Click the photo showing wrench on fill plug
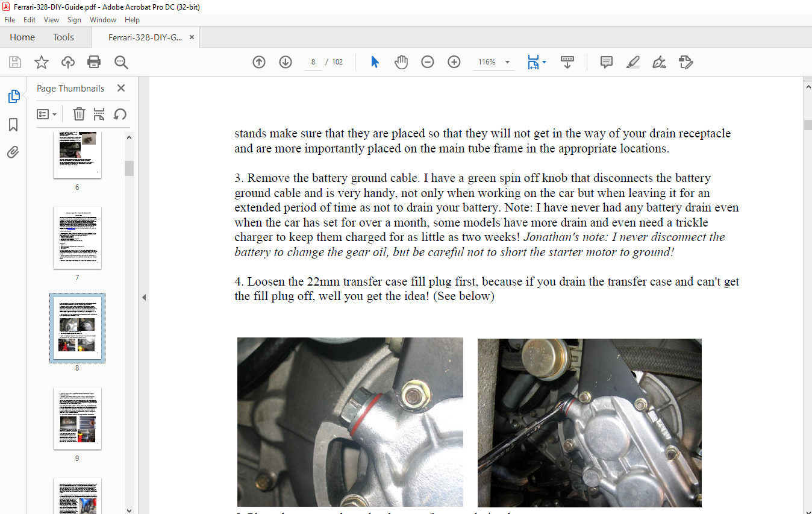Screen dimensions: 812x514 pos(590,422)
